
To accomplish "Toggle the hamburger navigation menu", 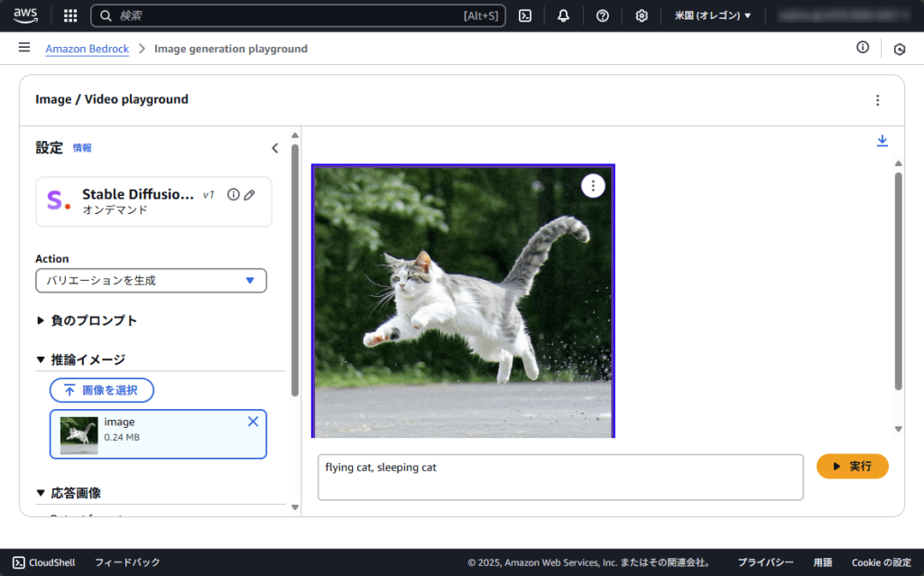I will tap(24, 47).
